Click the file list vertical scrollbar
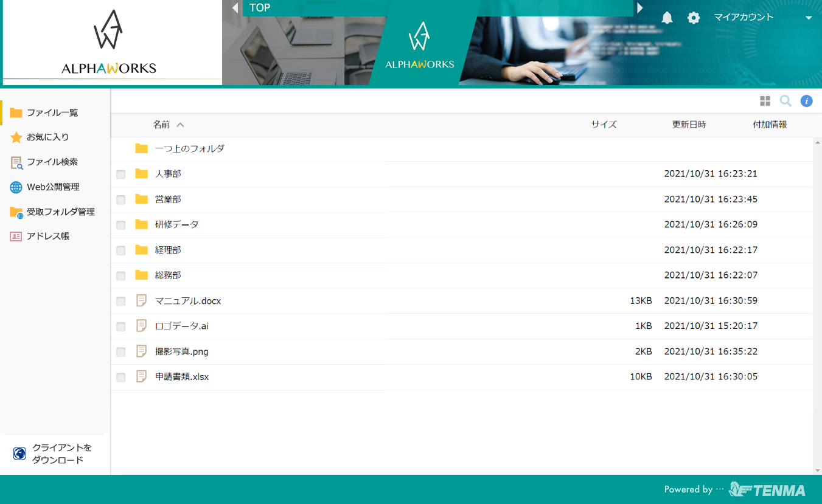This screenshot has width=822, height=504. 817,304
